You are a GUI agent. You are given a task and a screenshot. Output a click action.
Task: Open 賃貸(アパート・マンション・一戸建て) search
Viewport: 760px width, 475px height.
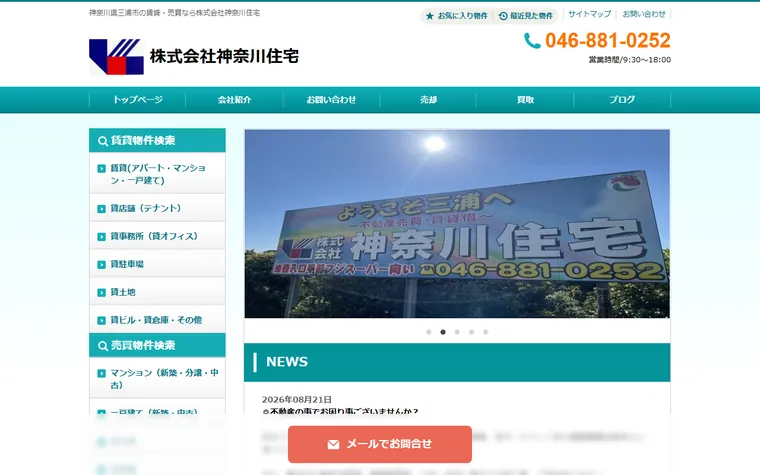(157, 174)
